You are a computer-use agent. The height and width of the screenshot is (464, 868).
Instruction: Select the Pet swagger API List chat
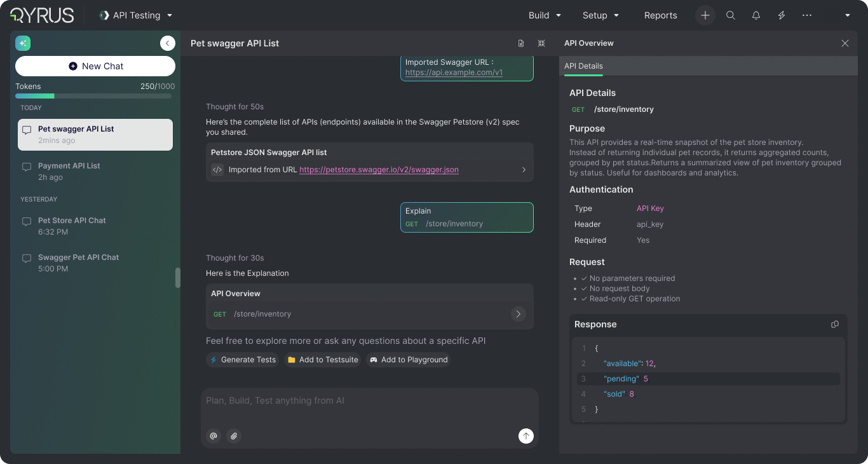[x=95, y=135]
